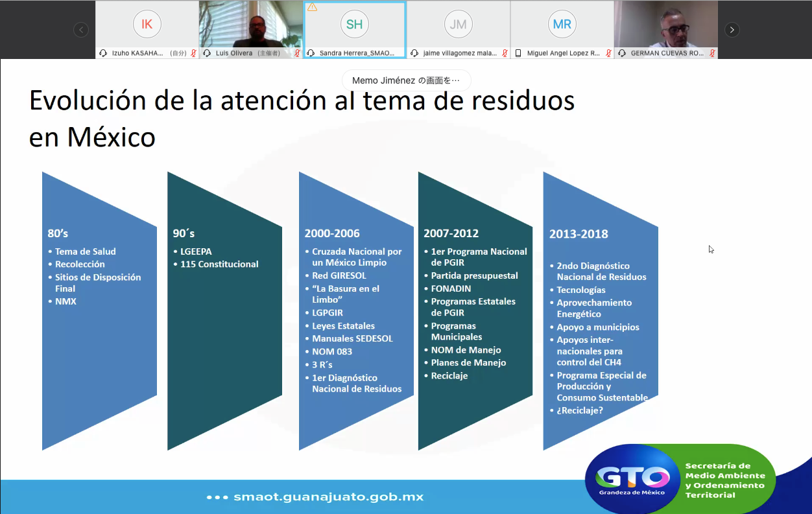Click the smaot.guanajuato.gob.mx address

[328, 497]
